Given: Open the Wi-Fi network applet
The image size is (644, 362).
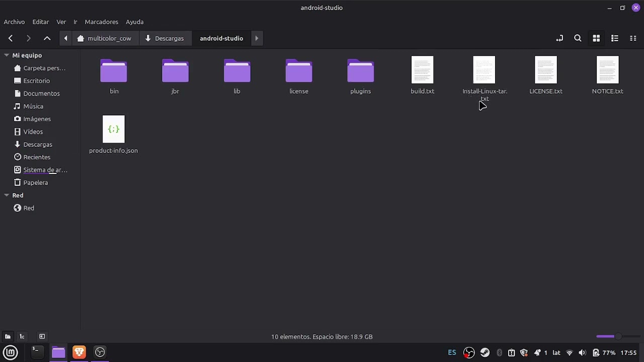Looking at the screenshot, I should tap(570, 352).
